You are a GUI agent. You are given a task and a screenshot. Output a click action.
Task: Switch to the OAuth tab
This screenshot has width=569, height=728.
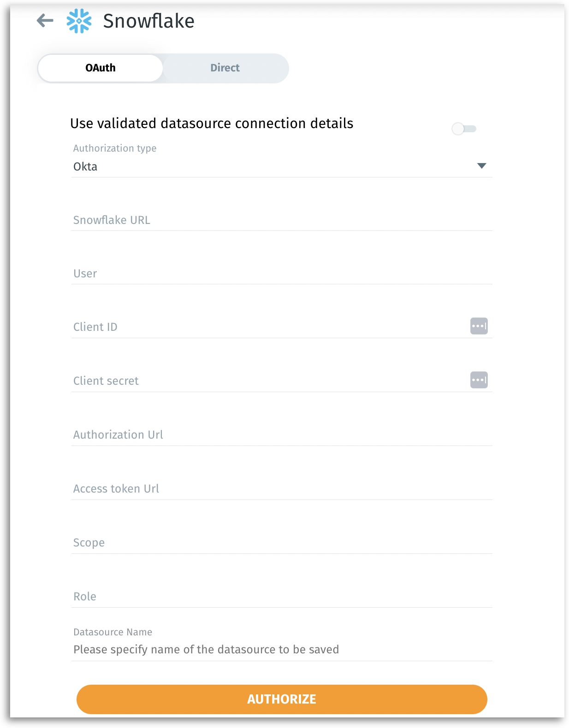coord(101,68)
